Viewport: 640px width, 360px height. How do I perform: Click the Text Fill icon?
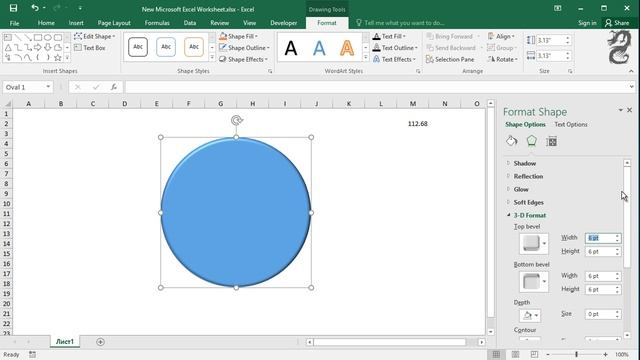[x=376, y=36]
